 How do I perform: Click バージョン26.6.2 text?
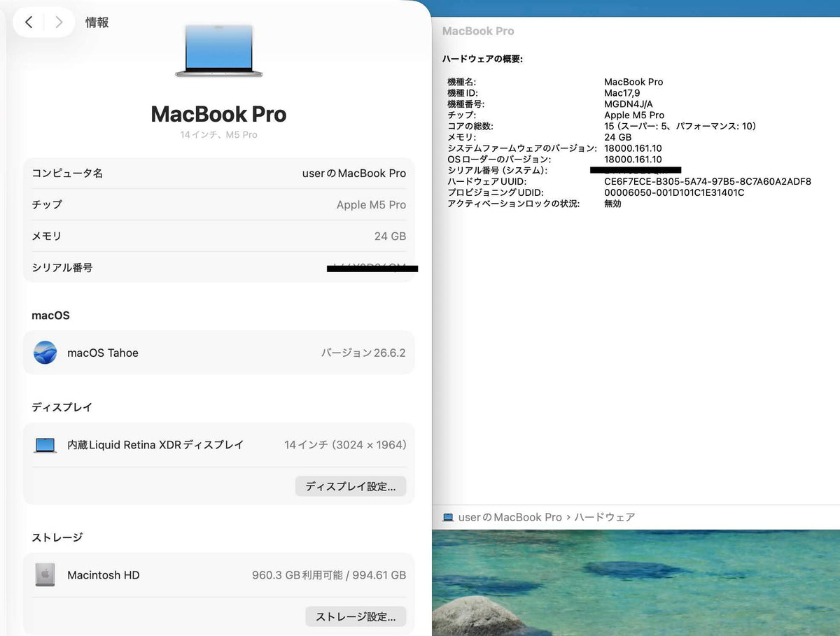pos(363,353)
